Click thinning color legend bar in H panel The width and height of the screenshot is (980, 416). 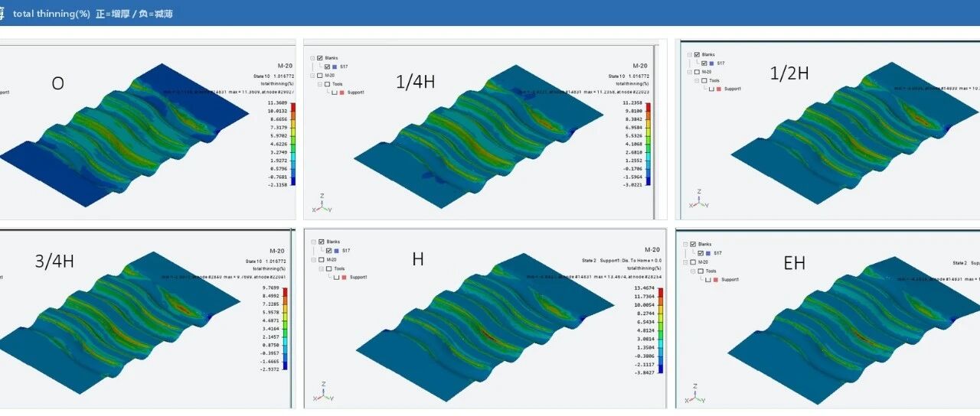pyautogui.click(x=661, y=330)
